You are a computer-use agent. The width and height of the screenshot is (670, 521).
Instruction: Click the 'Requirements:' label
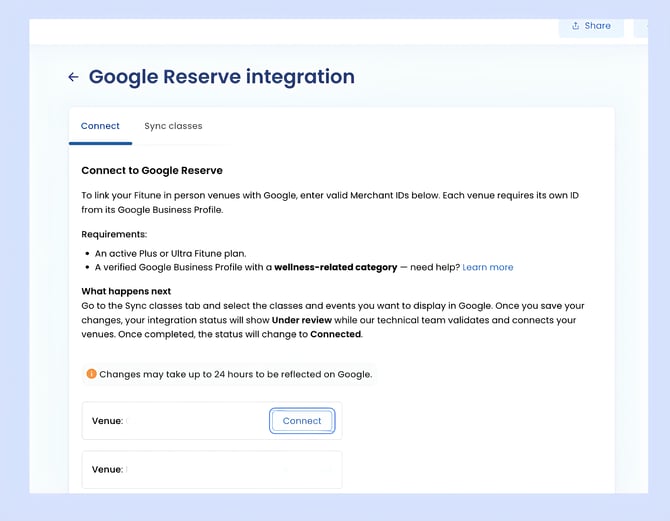114,234
